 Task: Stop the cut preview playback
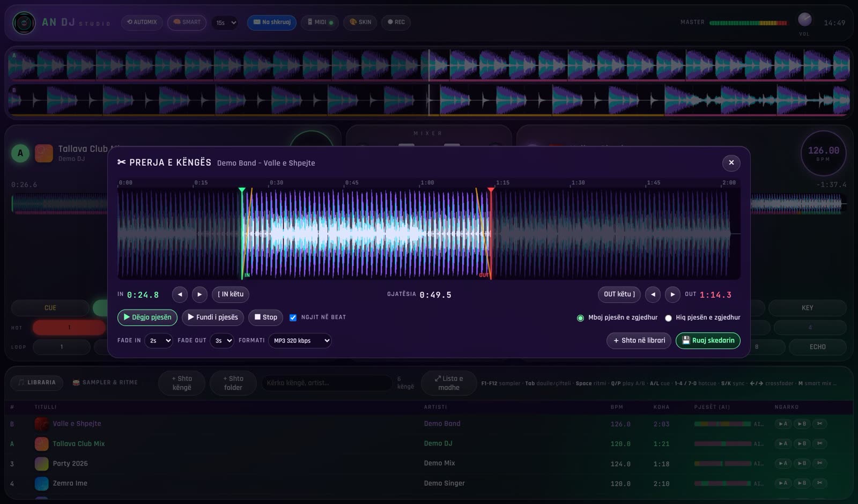click(265, 317)
